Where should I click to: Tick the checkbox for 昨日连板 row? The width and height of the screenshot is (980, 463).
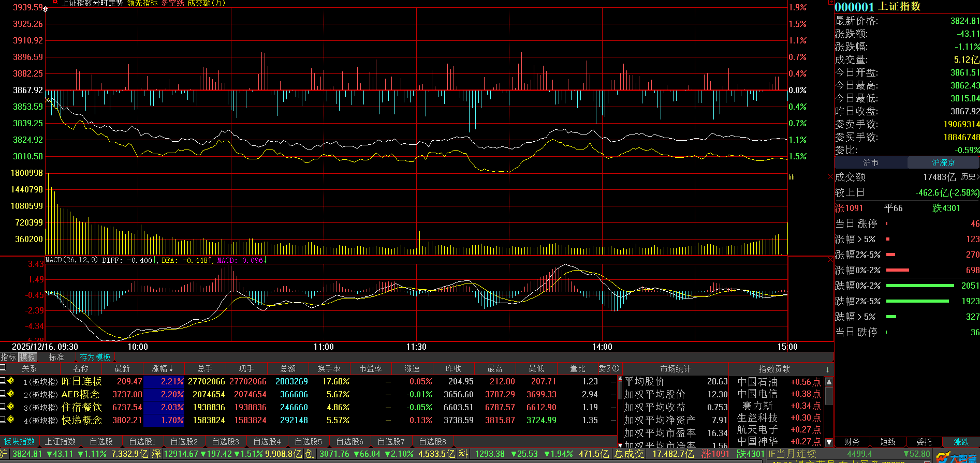coord(3,381)
